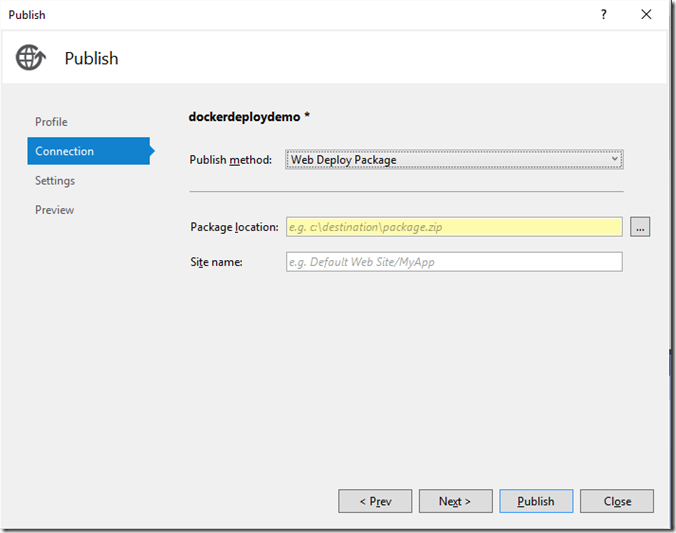Dismiss dialog using the Close button
The height and width of the screenshot is (533, 676).
tap(617, 501)
